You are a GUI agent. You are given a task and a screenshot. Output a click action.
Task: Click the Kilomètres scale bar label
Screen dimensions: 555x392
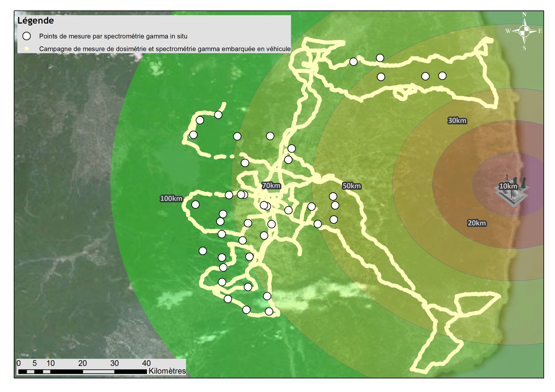click(x=167, y=371)
